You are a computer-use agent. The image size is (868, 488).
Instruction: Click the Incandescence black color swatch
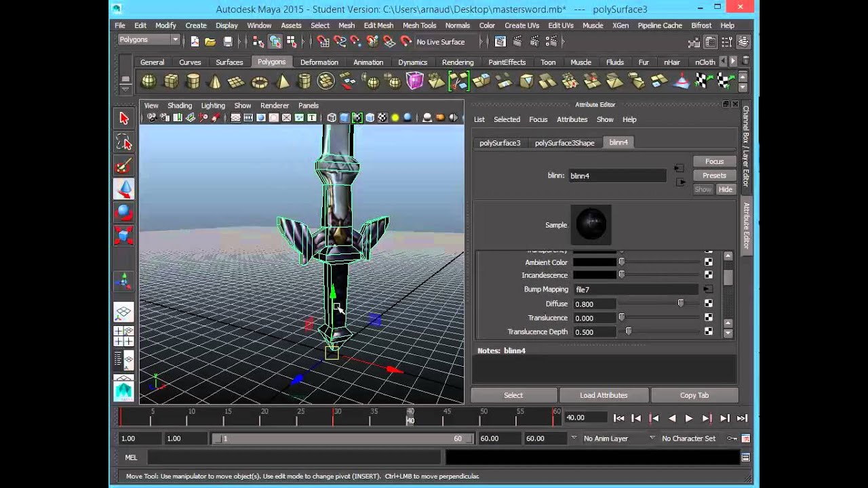[x=595, y=275]
